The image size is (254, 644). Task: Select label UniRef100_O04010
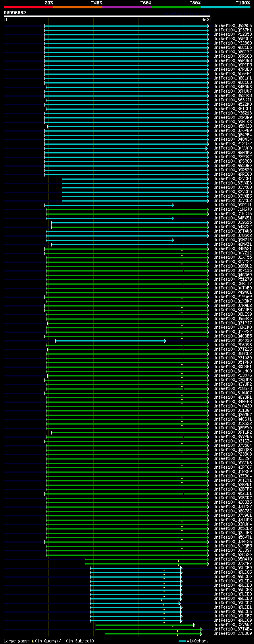pyautogui.click(x=233, y=340)
